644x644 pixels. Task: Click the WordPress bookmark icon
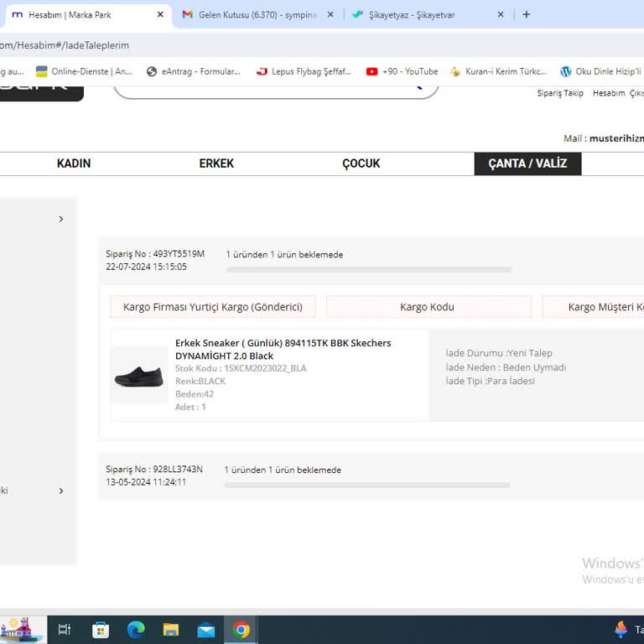click(565, 71)
